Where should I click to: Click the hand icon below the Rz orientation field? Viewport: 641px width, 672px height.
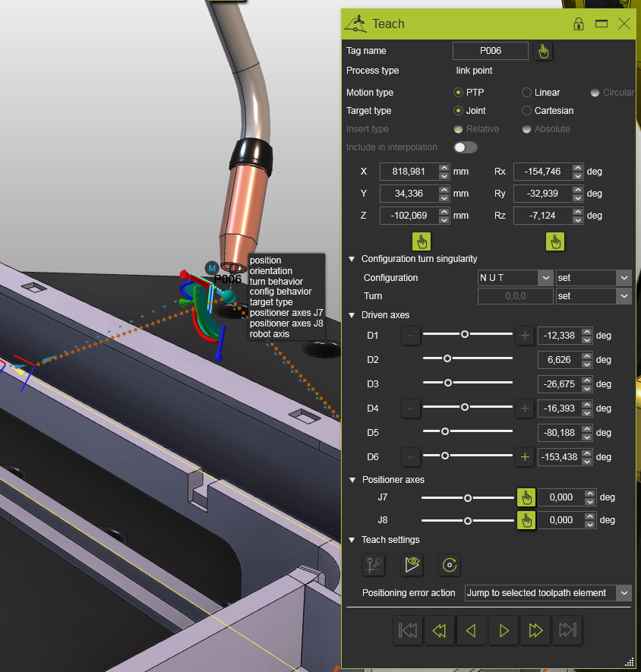tap(556, 241)
